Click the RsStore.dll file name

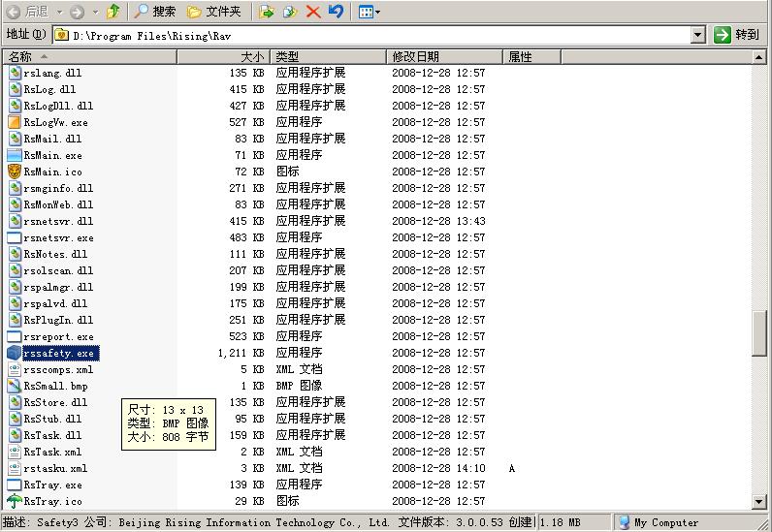point(55,402)
